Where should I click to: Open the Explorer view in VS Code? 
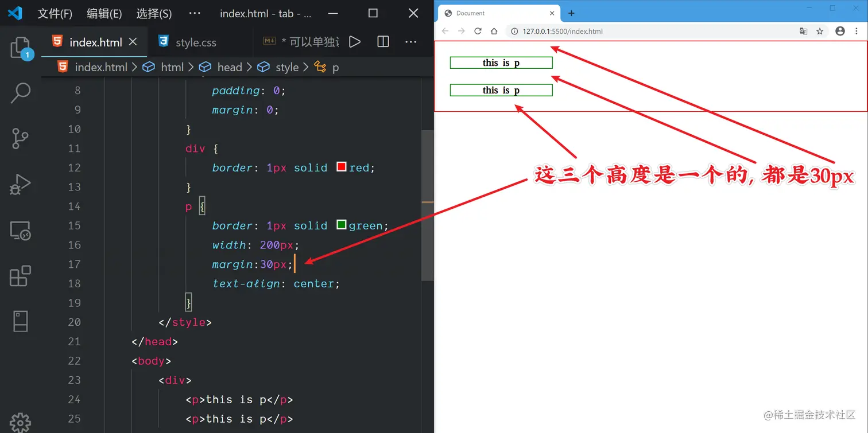tap(20, 48)
